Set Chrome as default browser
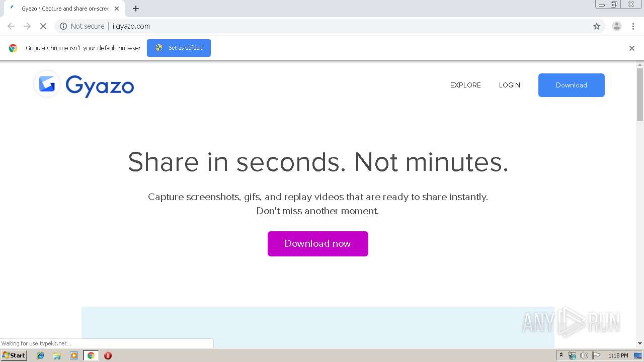644x362 pixels. [179, 48]
